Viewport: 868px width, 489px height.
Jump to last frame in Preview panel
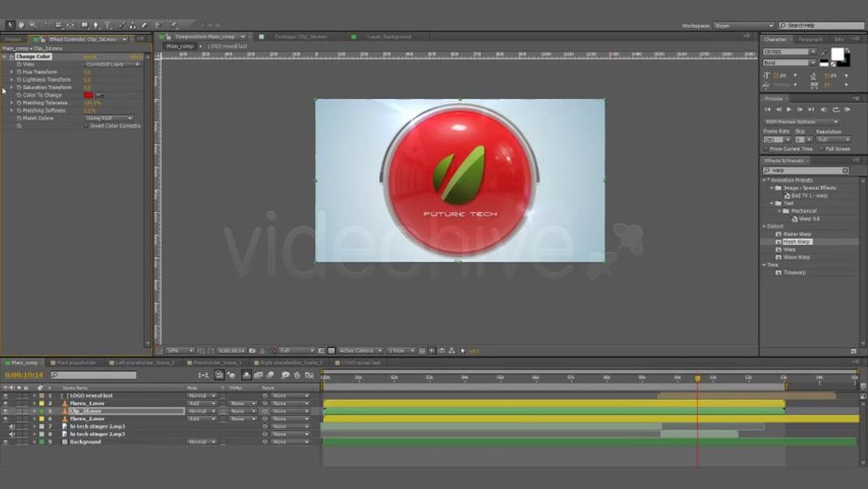812,109
